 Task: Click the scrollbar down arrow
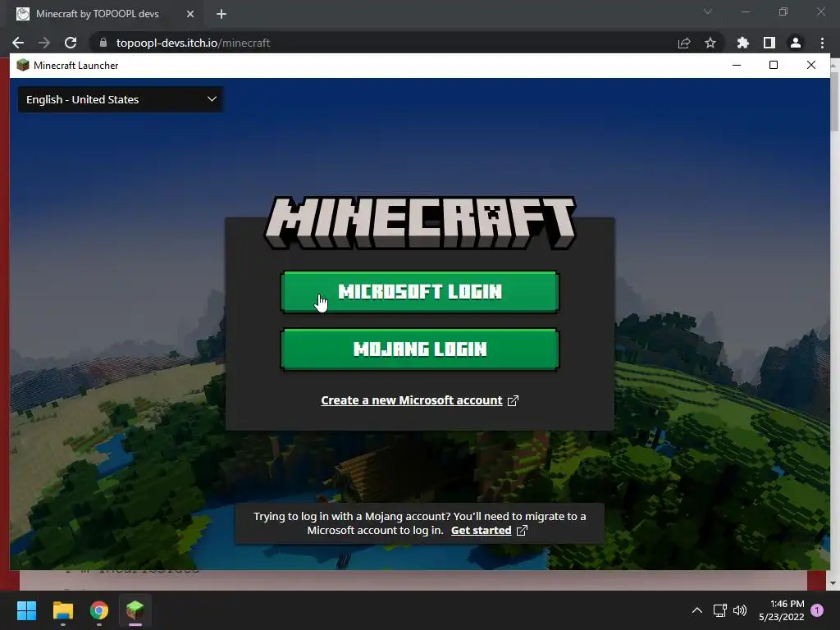[834, 583]
